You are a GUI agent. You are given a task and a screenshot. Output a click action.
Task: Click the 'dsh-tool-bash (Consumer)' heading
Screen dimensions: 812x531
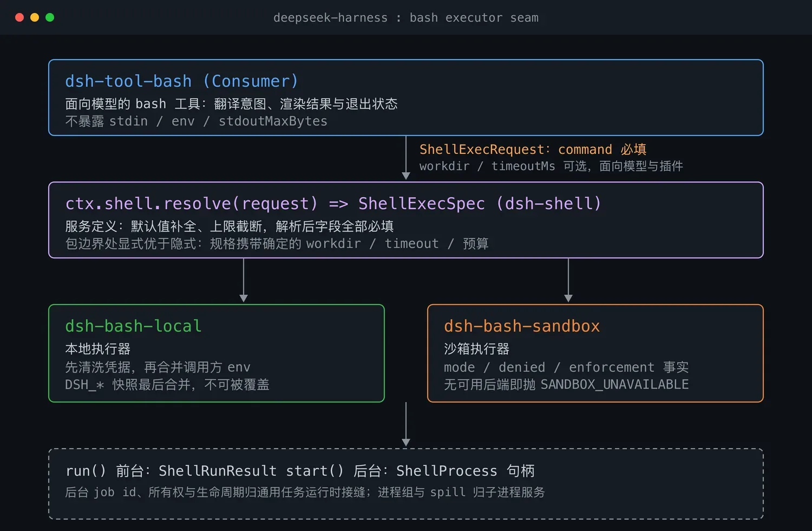tap(182, 81)
